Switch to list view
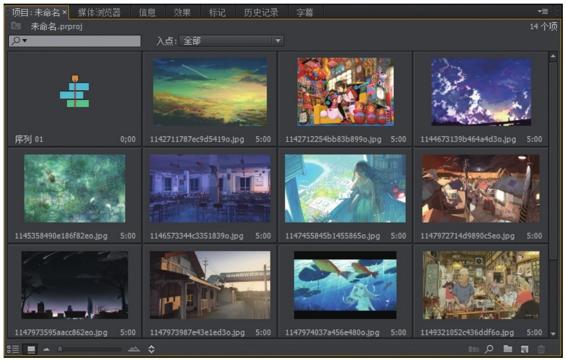Viewport: 566px width, 361px height. pyautogui.click(x=13, y=349)
